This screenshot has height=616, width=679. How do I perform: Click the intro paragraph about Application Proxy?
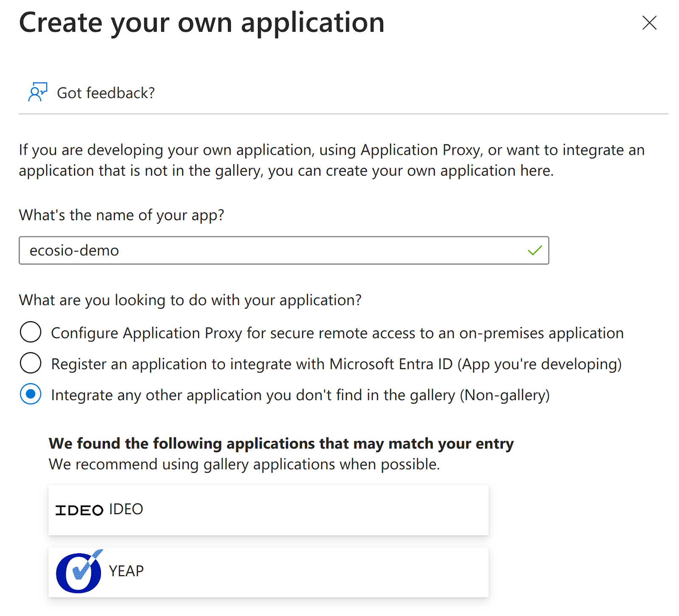pyautogui.click(x=332, y=160)
